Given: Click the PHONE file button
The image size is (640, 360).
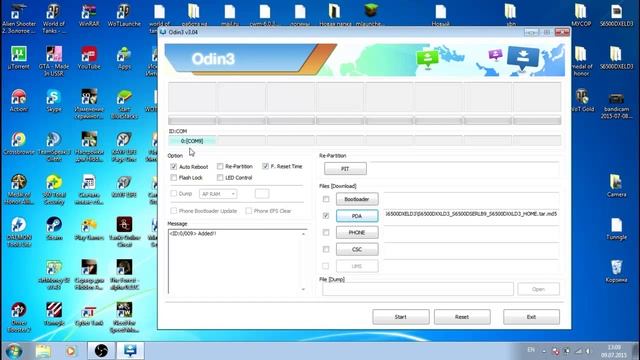Looking at the screenshot, I should point(357,233).
